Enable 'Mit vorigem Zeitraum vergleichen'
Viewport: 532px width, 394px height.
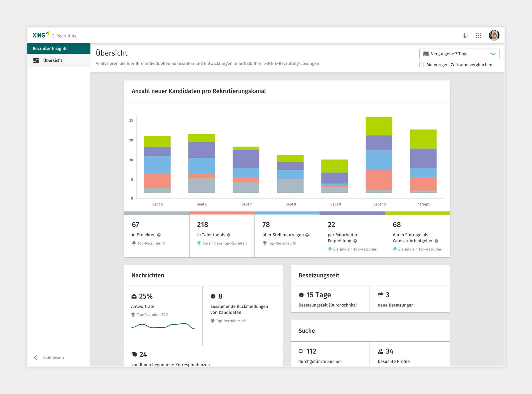point(422,65)
